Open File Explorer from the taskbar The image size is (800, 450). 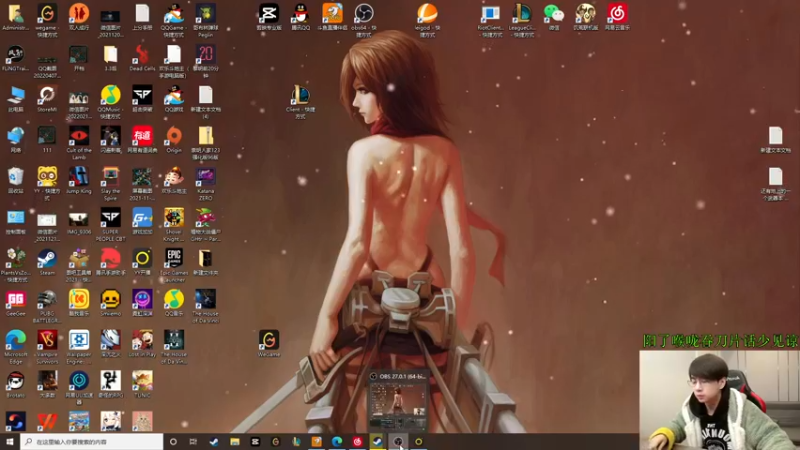pyautogui.click(x=235, y=441)
